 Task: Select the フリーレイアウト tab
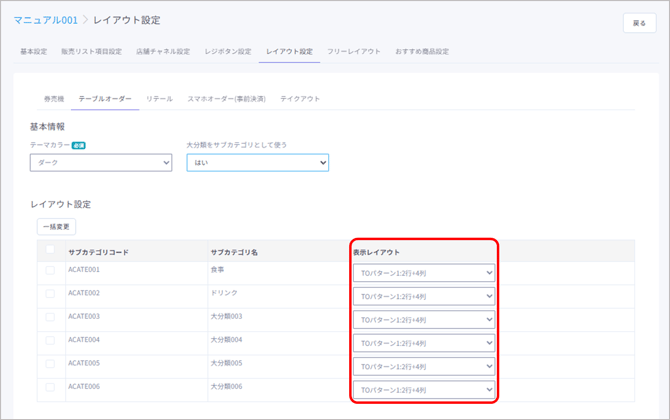[354, 52]
